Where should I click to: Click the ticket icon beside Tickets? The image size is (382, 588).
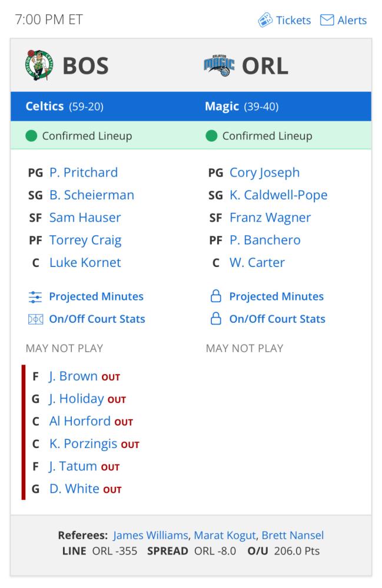click(x=265, y=20)
